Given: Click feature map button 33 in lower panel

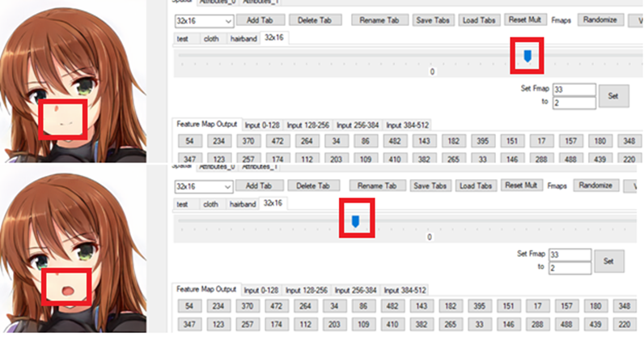Looking at the screenshot, I should click(479, 325).
